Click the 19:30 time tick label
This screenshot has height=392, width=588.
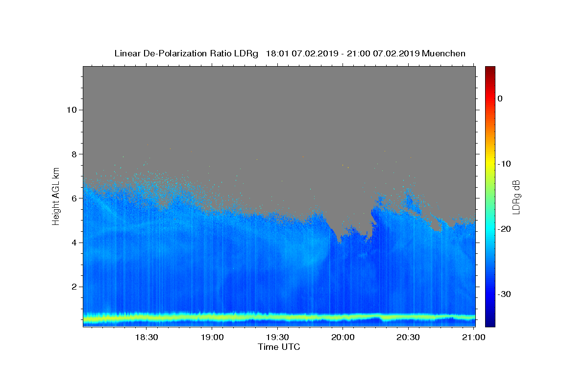pyautogui.click(x=277, y=337)
